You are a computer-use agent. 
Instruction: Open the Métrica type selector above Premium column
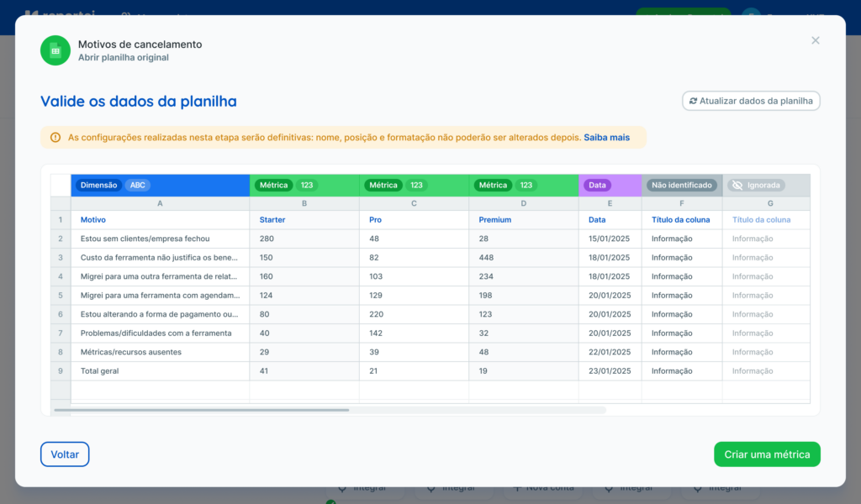(493, 185)
